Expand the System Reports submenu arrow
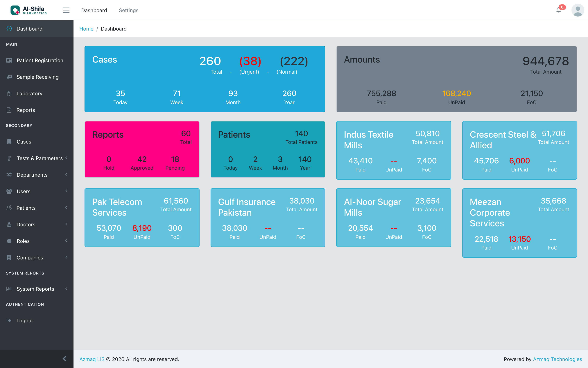 click(x=66, y=289)
